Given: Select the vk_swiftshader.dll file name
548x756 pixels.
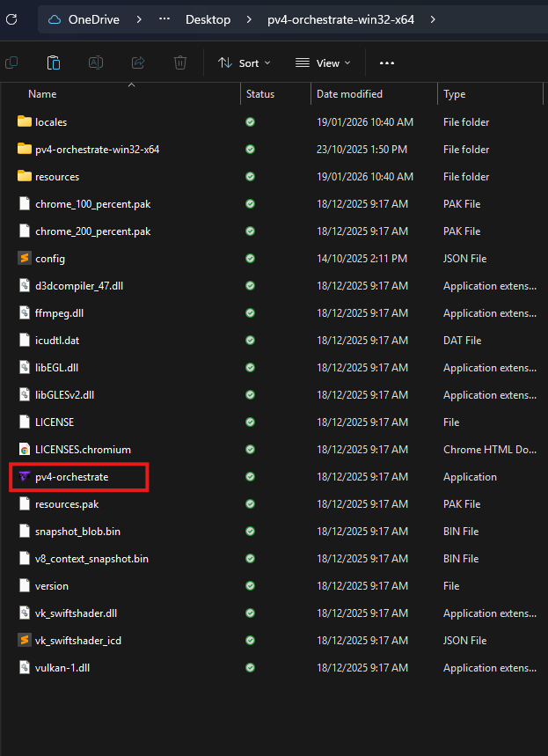Looking at the screenshot, I should [77, 613].
